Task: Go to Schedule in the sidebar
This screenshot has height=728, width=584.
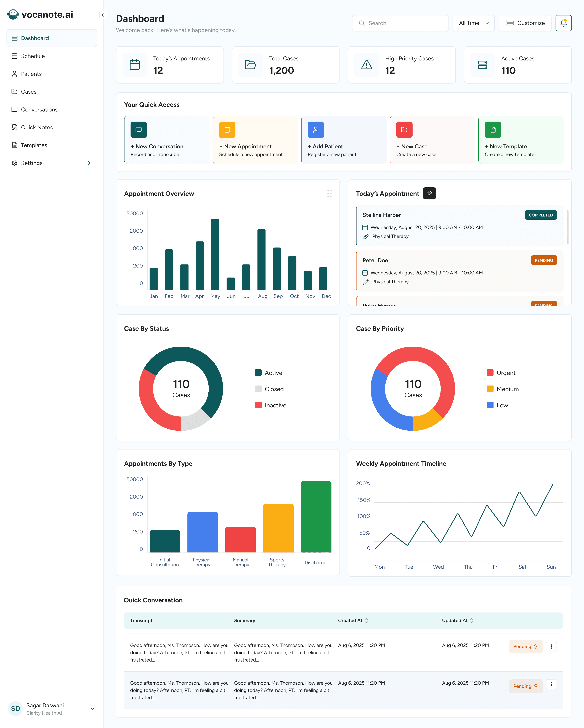Action: (33, 56)
